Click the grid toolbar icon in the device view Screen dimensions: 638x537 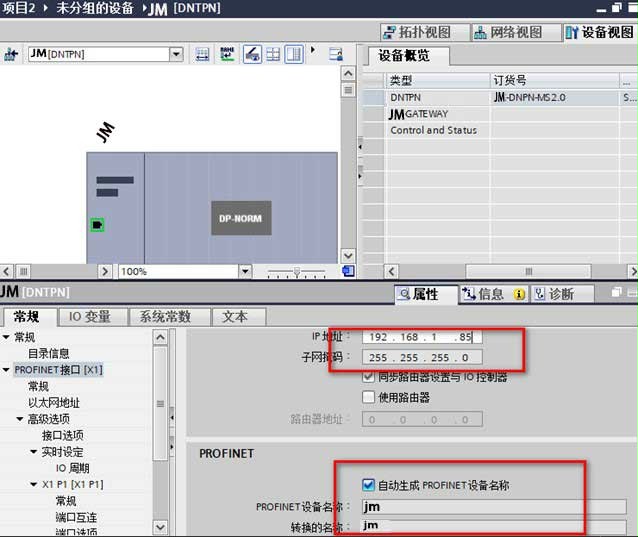[x=273, y=54]
